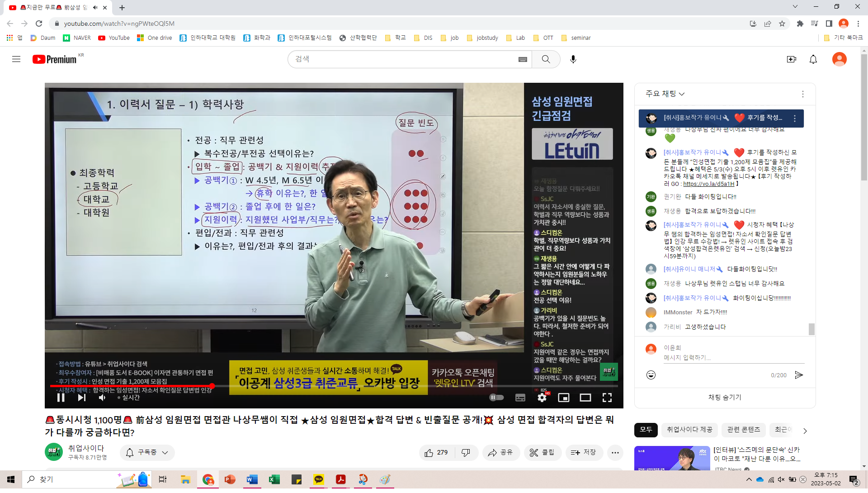Create a clip with 클립

click(x=542, y=453)
